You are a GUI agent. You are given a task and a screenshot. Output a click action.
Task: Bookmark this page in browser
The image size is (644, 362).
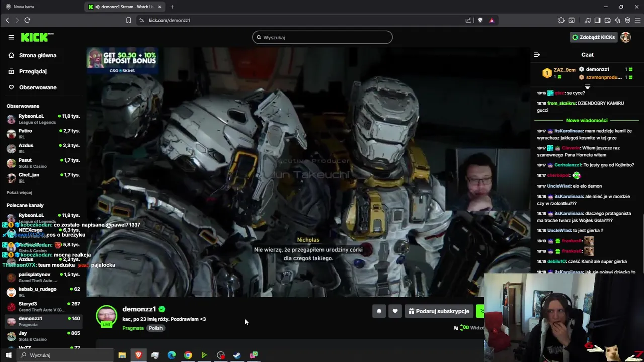128,20
